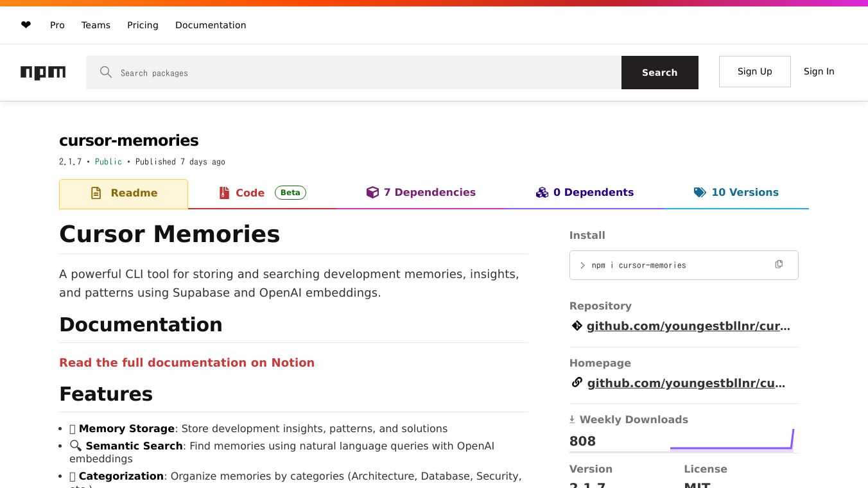The width and height of the screenshot is (868, 488).
Task: Click the npm i cursor-memories command text
Action: click(639, 265)
